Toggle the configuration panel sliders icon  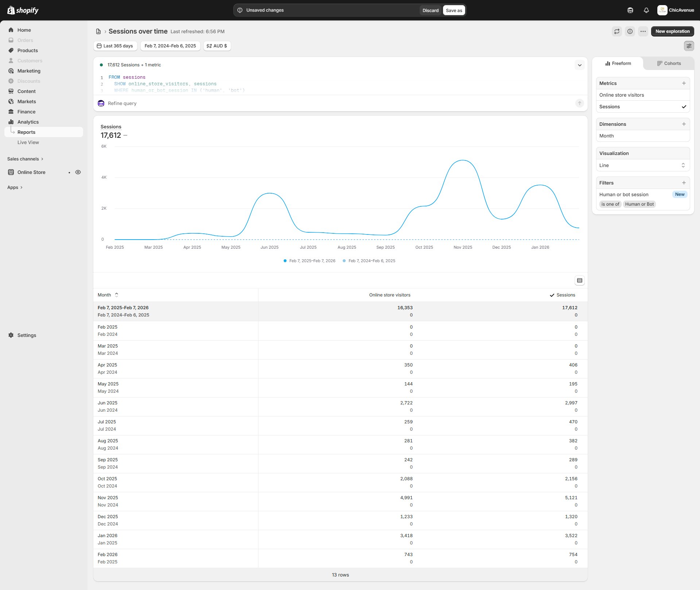coord(689,46)
